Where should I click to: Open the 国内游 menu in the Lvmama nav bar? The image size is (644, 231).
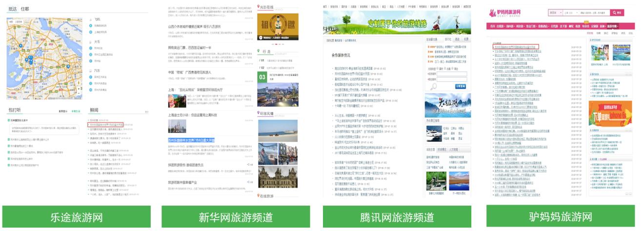coord(510,26)
